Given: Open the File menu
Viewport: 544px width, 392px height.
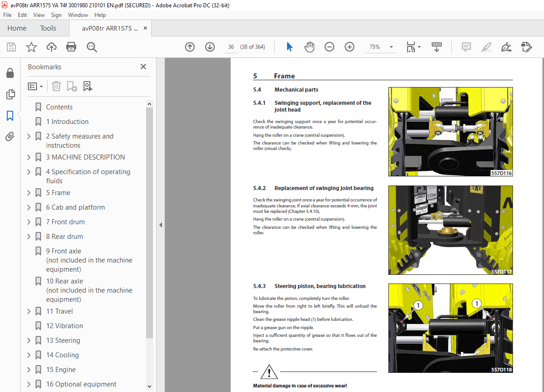Looking at the screenshot, I should point(7,15).
